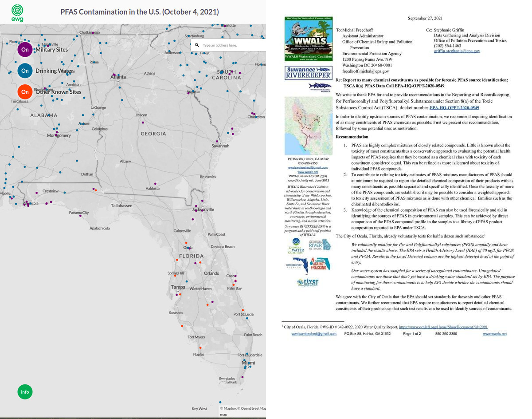This screenshot has height=419, width=532.
Task: Click the Georgia River Network logo
Action: point(319,245)
